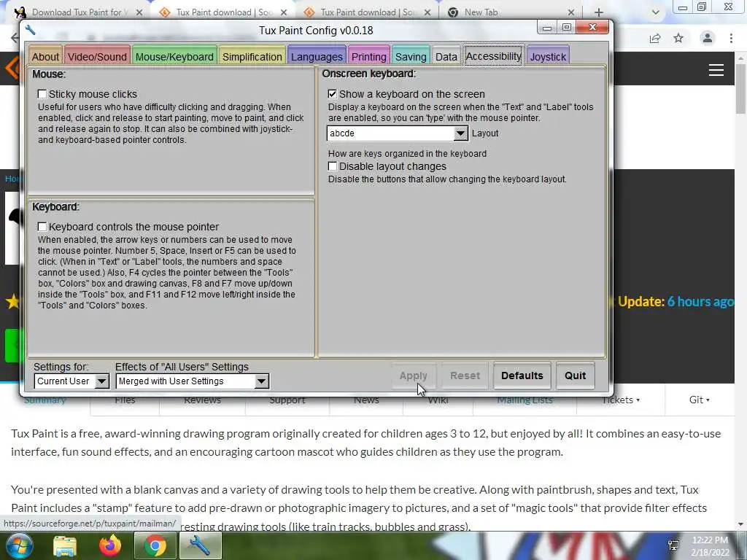
Task: Go to the Simplification tab
Action: (252, 57)
